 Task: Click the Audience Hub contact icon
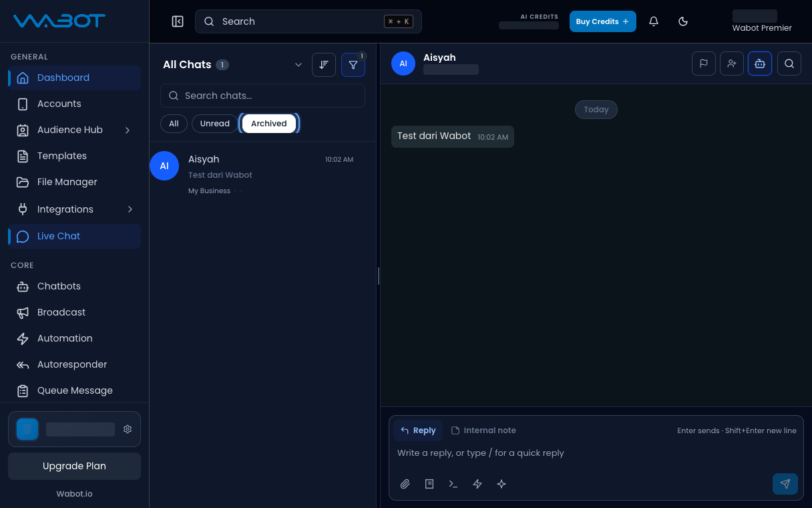pyautogui.click(x=23, y=130)
